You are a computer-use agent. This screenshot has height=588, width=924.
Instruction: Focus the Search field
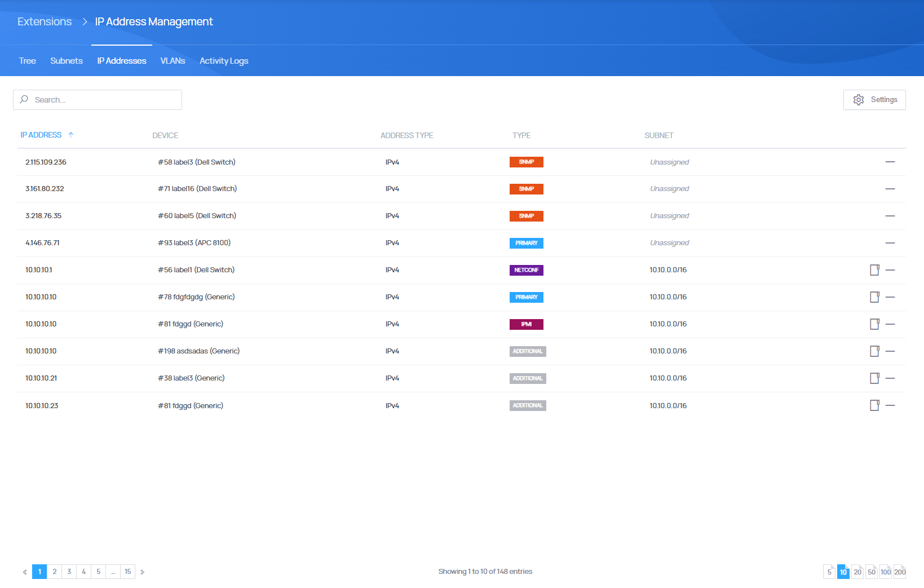[98, 100]
